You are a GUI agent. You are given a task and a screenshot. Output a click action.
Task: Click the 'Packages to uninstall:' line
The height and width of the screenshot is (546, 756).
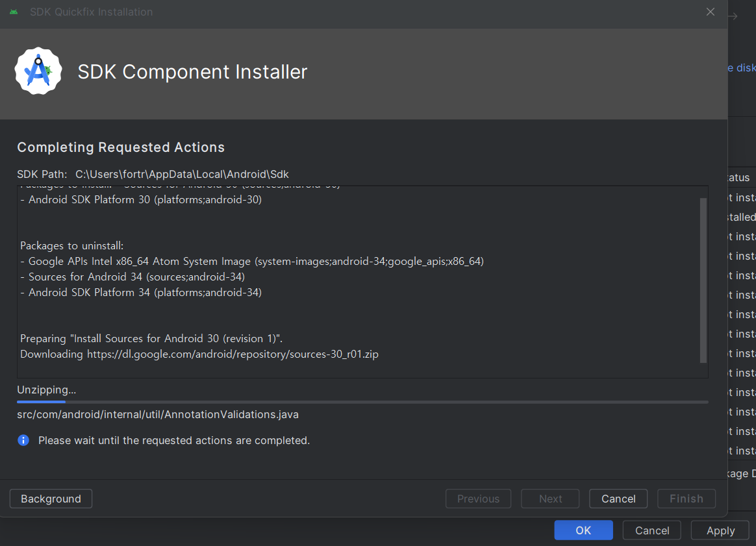click(72, 246)
